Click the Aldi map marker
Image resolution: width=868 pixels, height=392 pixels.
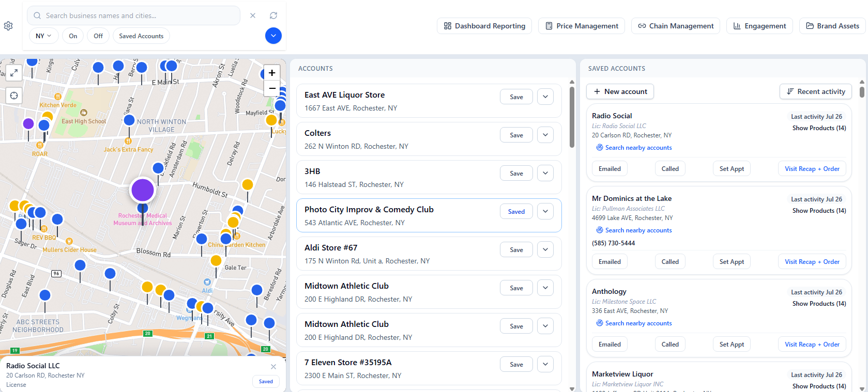pyautogui.click(x=207, y=282)
